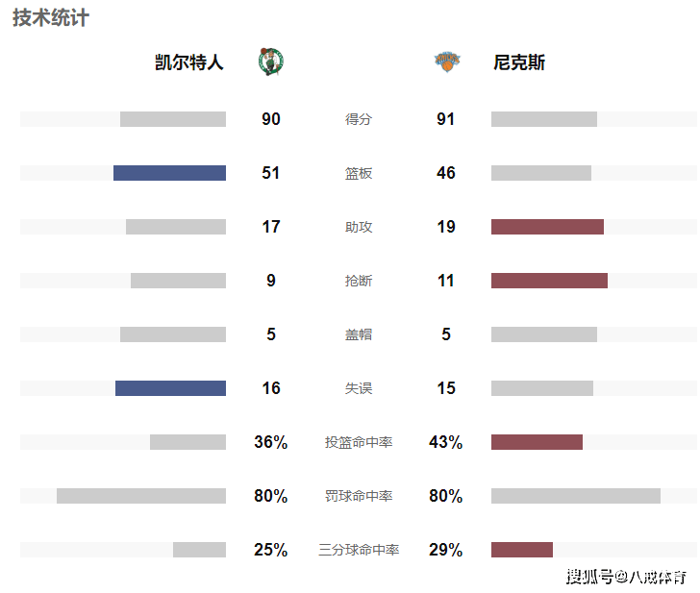The width and height of the screenshot is (700, 593).
Task: Click the Celtics blue turnovers bar
Action: pyautogui.click(x=170, y=388)
